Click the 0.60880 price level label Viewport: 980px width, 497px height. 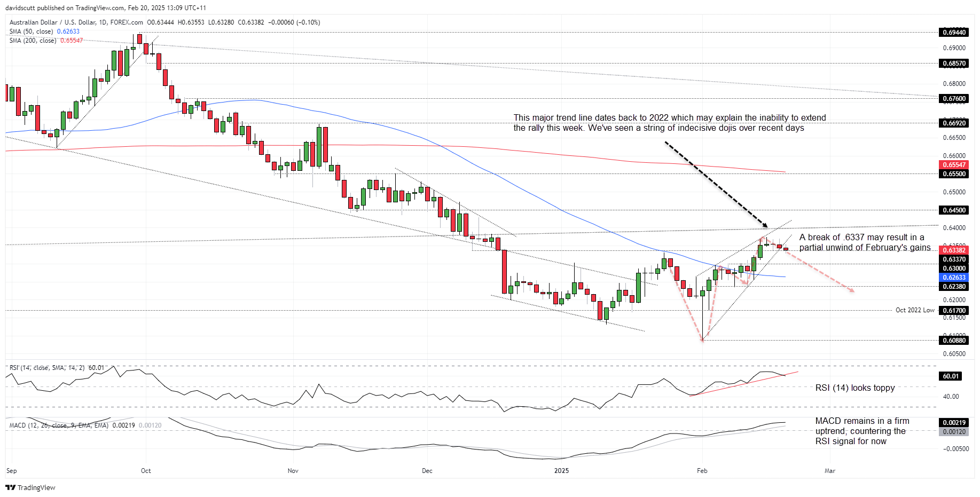tap(954, 341)
